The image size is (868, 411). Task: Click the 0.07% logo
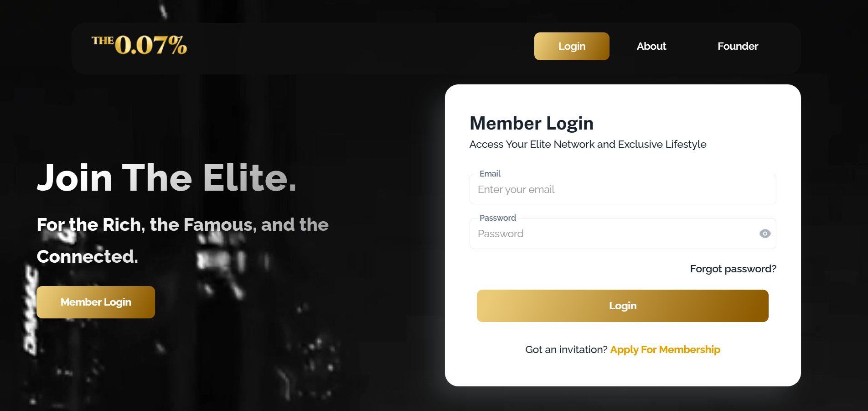[139, 45]
